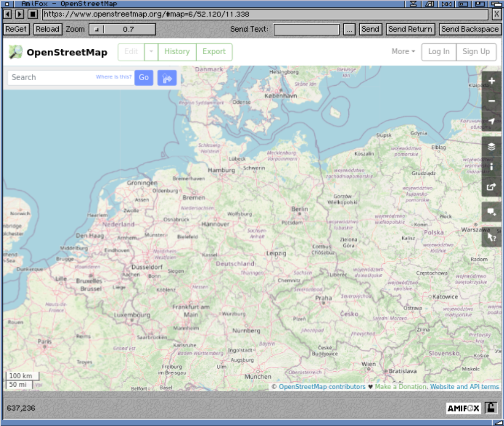Click the Leipzig label on the map

coord(276,253)
